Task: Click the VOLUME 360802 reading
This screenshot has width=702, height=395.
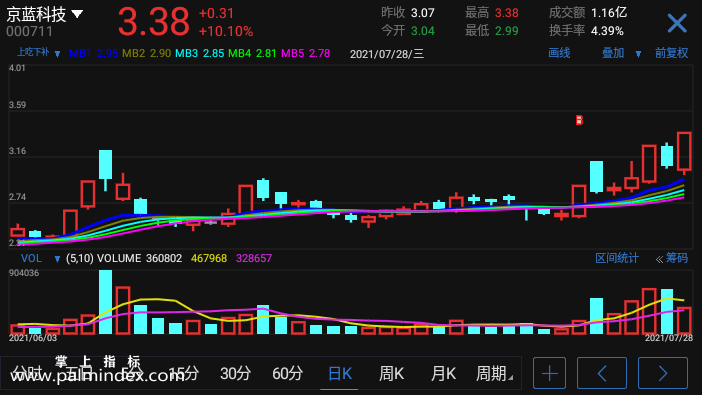Action: pyautogui.click(x=140, y=258)
